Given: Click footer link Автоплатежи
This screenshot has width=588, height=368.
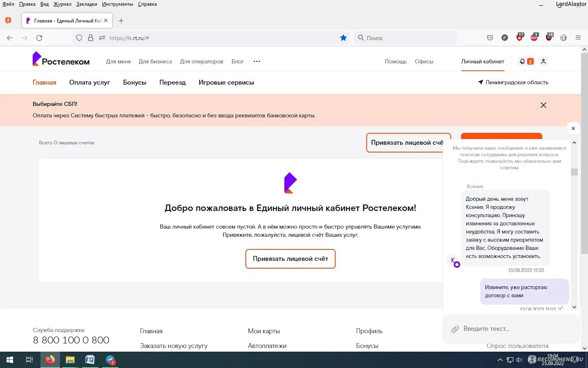Looking at the screenshot, I should pyautogui.click(x=267, y=346).
